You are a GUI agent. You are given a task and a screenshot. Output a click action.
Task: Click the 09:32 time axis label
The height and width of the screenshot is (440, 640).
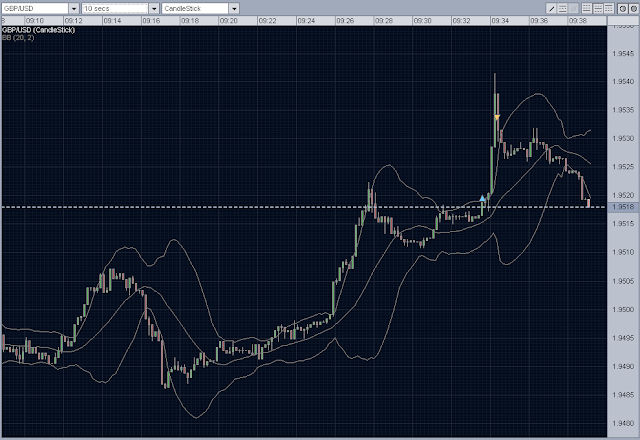[x=461, y=20]
